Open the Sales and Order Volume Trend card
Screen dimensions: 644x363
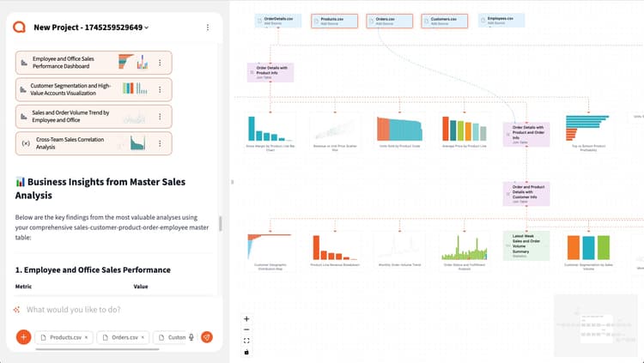[x=94, y=116]
